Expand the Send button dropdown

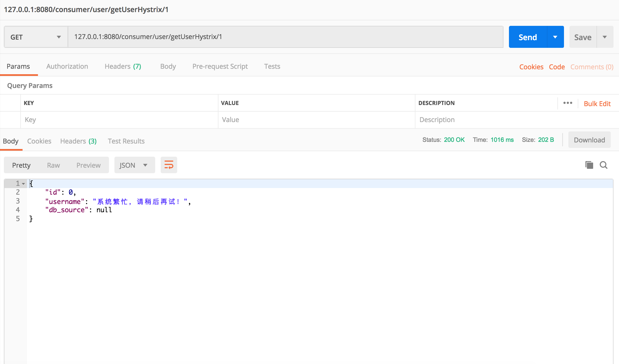555,37
